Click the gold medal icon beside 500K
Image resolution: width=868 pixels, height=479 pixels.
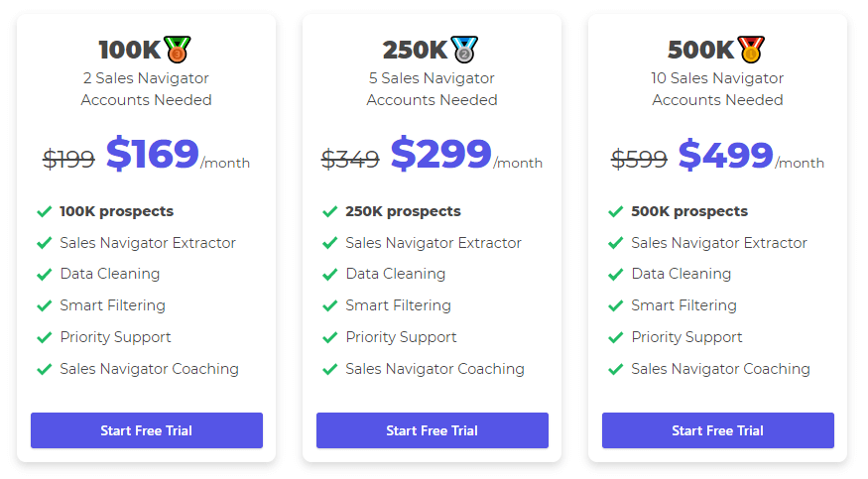pos(751,50)
